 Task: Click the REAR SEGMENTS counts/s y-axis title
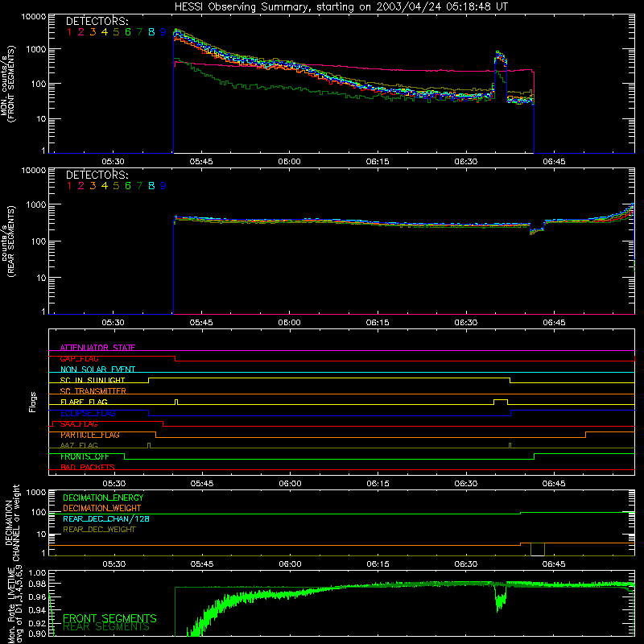click(7, 241)
